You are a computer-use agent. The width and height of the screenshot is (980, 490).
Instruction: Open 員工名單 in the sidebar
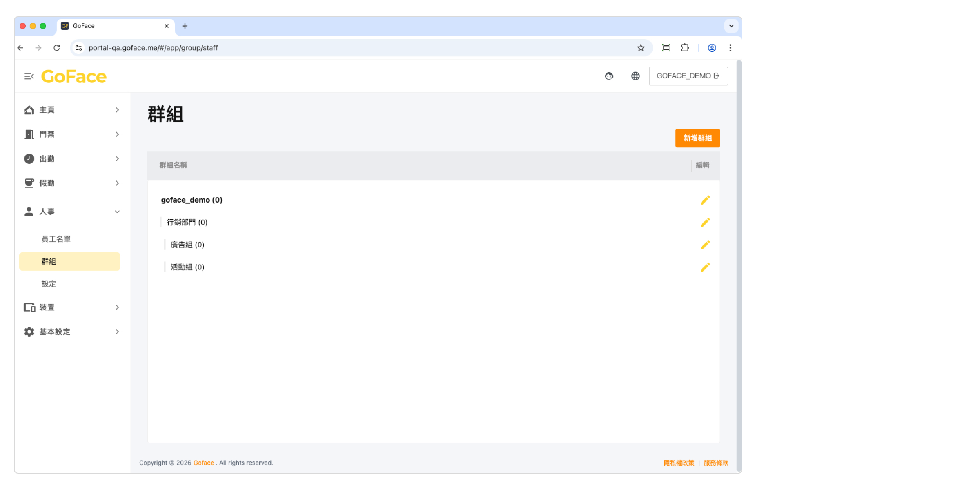click(56, 239)
